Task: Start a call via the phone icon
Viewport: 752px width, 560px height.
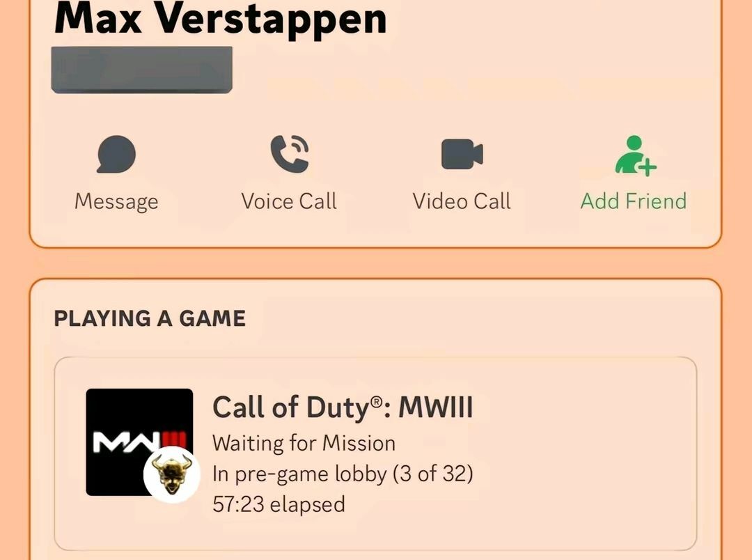Action: pyautogui.click(x=290, y=154)
